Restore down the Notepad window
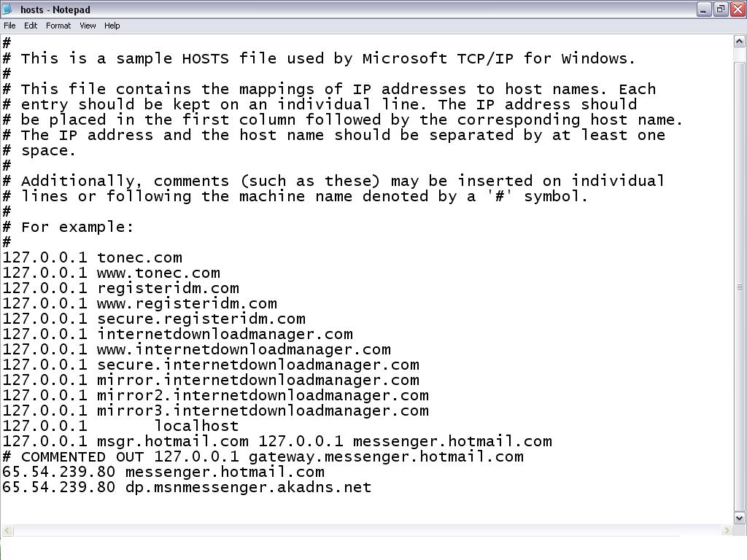Screen dimensions: 747x560 (x=721, y=9)
